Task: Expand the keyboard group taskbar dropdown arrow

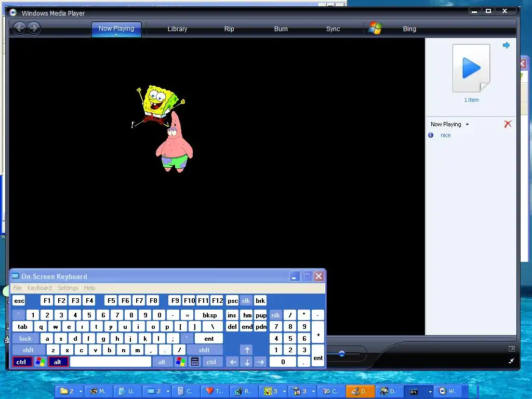Action: click(168, 392)
